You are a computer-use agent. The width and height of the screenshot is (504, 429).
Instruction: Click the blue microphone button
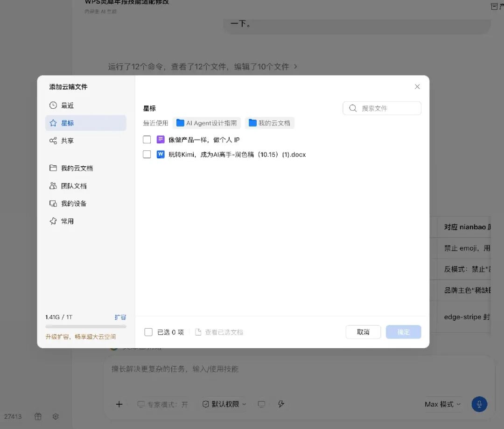tap(479, 404)
